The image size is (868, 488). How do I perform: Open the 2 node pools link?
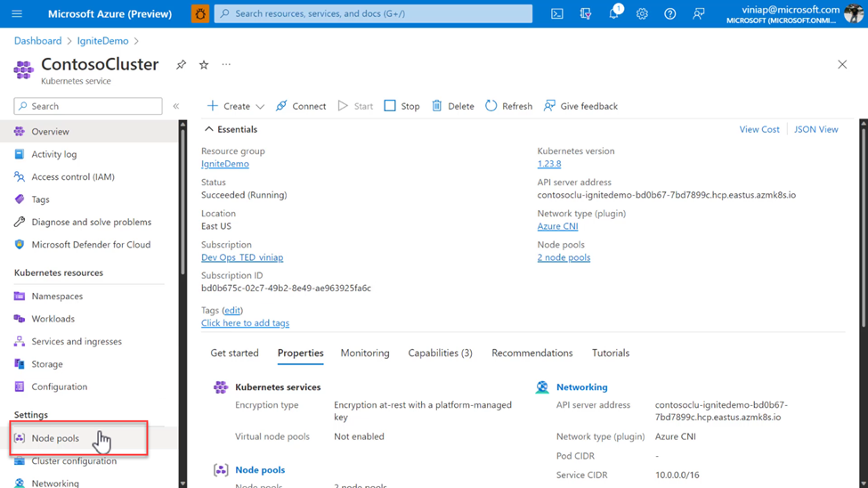(564, 257)
